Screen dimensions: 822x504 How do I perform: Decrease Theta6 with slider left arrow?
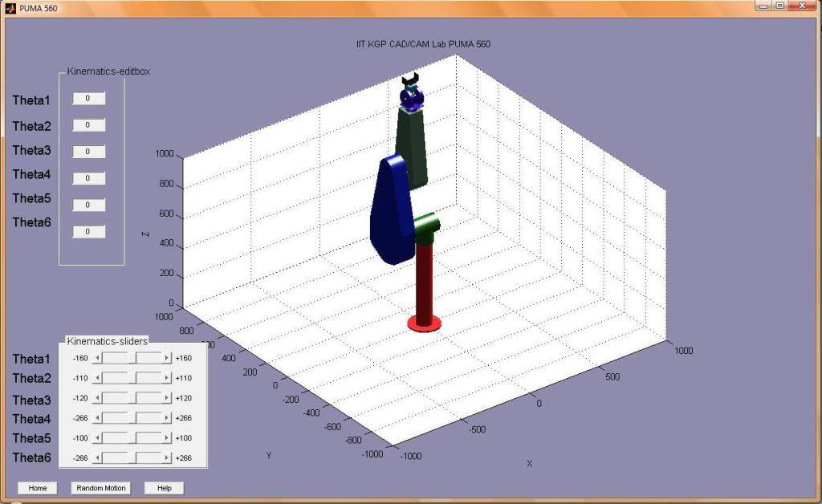[x=97, y=458]
